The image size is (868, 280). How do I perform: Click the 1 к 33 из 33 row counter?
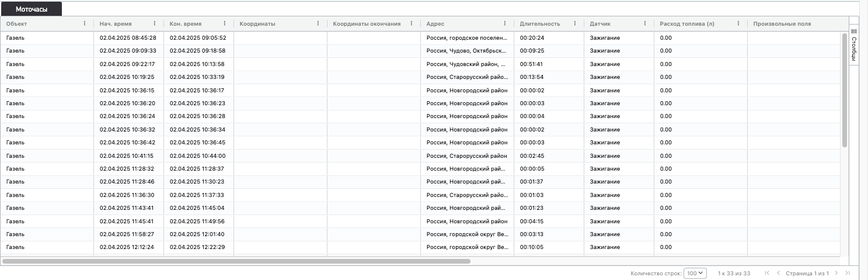[734, 273]
